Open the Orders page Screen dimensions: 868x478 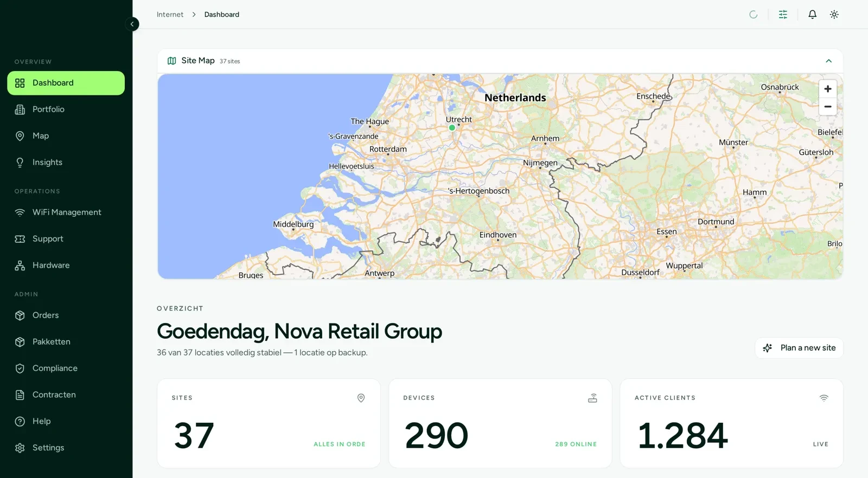click(66, 315)
